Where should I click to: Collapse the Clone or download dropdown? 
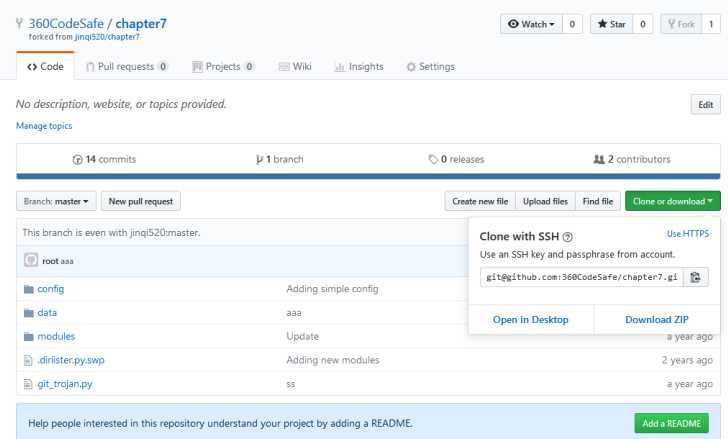(x=673, y=201)
